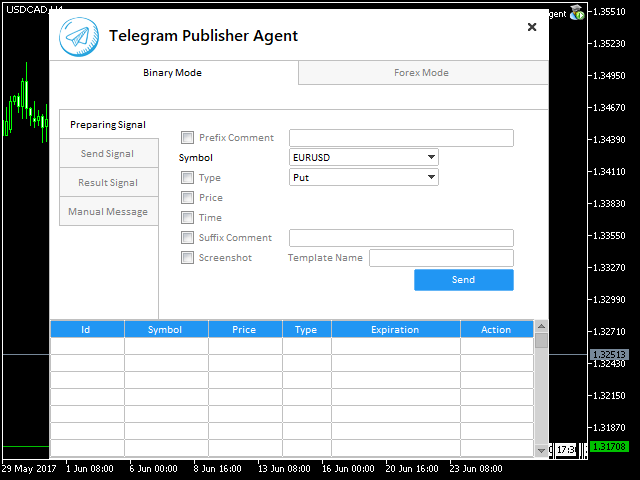Image resolution: width=640 pixels, height=480 pixels.
Task: Focus the Template Name input field
Action: pos(441,258)
